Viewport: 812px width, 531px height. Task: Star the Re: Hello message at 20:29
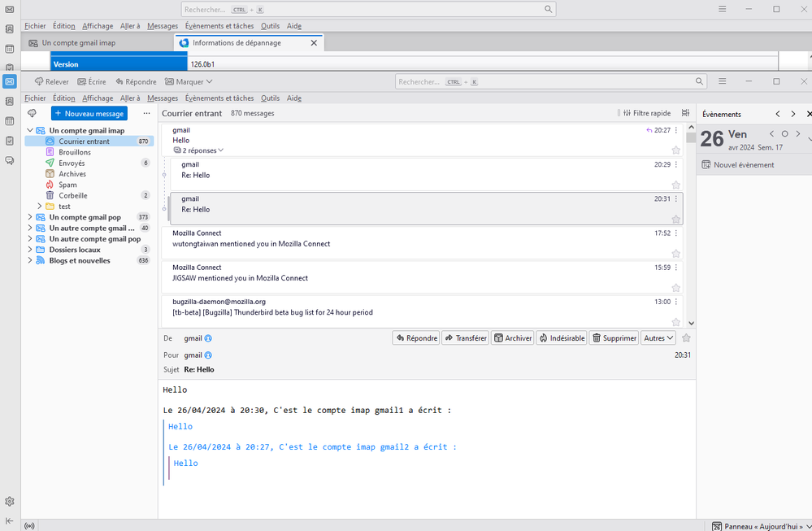pyautogui.click(x=675, y=185)
